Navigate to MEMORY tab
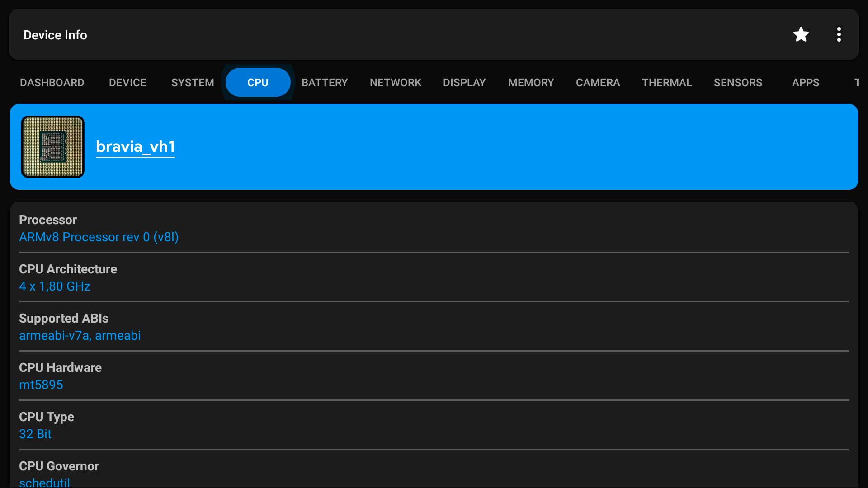Image resolution: width=868 pixels, height=488 pixels. click(532, 83)
